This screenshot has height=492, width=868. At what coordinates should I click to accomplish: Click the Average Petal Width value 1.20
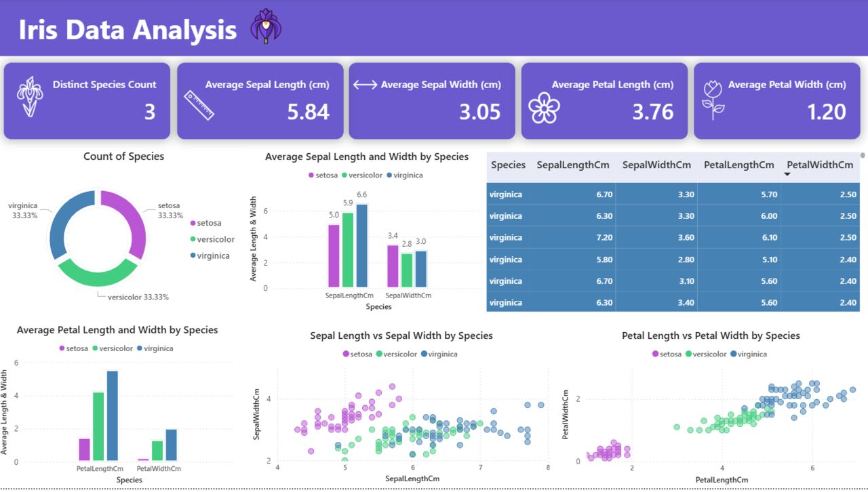(x=827, y=111)
